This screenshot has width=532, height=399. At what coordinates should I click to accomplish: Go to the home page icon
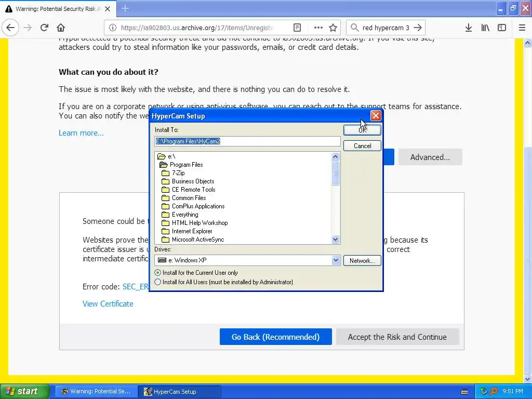(61, 28)
